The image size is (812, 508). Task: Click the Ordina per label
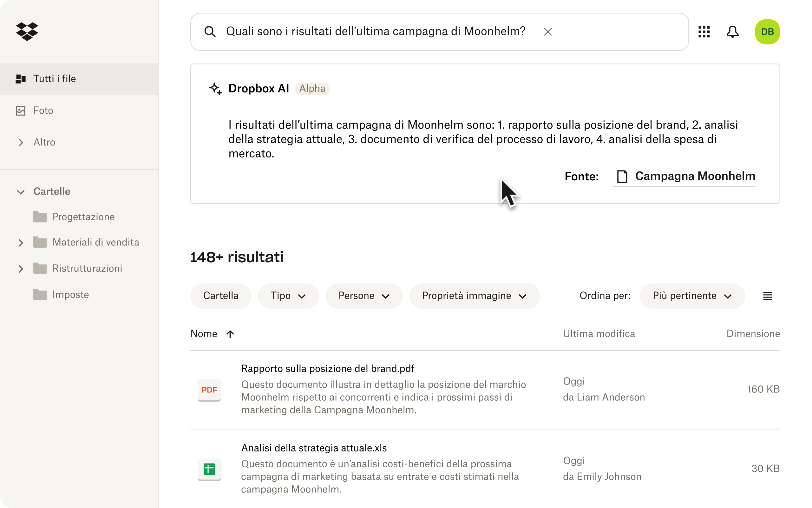coord(605,296)
